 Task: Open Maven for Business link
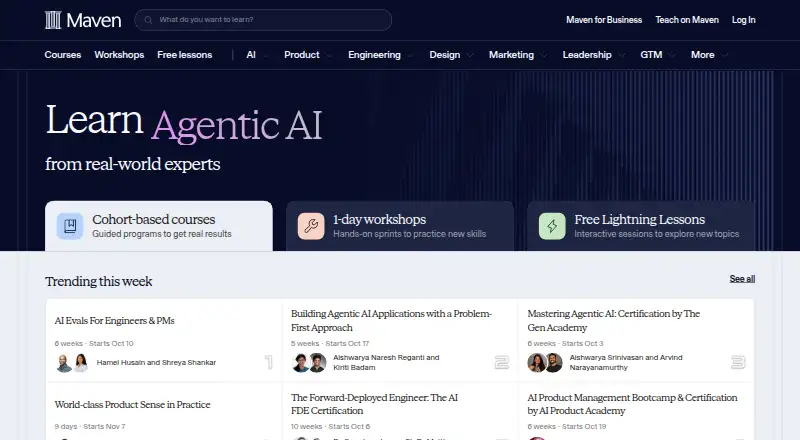[604, 20]
